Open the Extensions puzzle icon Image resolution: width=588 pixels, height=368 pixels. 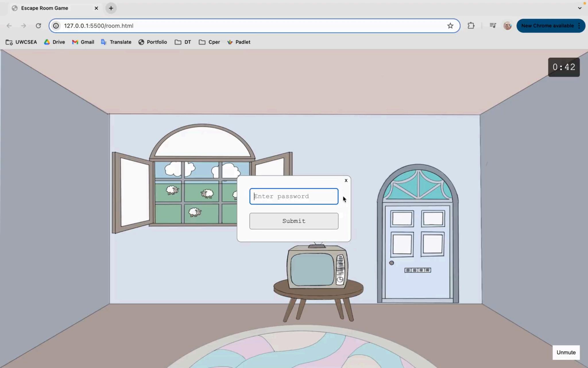pos(471,26)
